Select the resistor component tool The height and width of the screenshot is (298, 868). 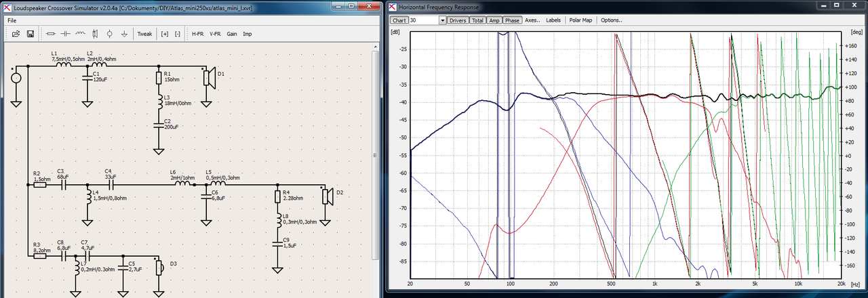(x=51, y=33)
